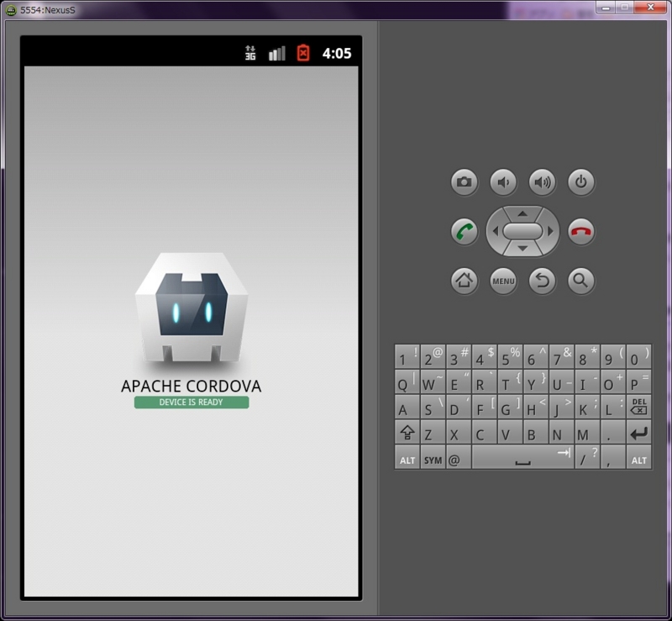The width and height of the screenshot is (672, 621).
Task: Click the W key
Action: click(433, 382)
